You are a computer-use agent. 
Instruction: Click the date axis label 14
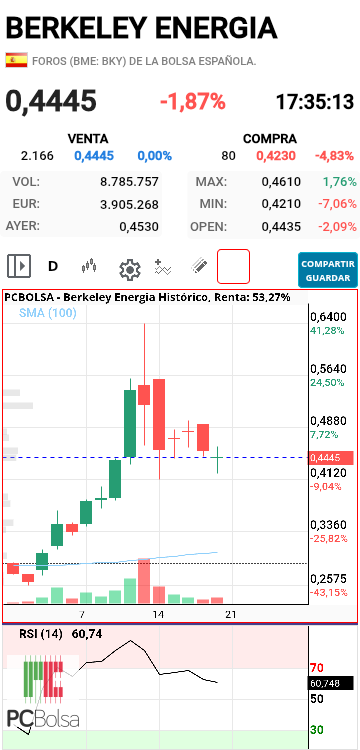[158, 614]
